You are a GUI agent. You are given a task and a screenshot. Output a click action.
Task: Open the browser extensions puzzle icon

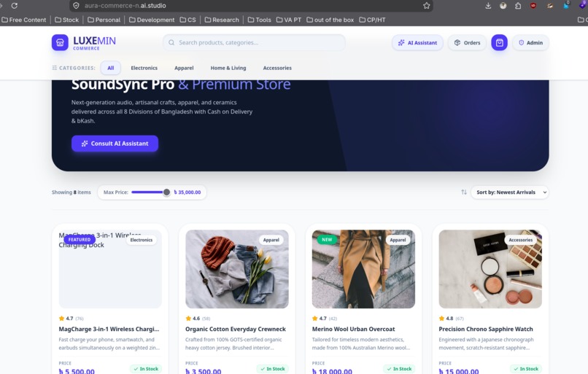point(518,6)
